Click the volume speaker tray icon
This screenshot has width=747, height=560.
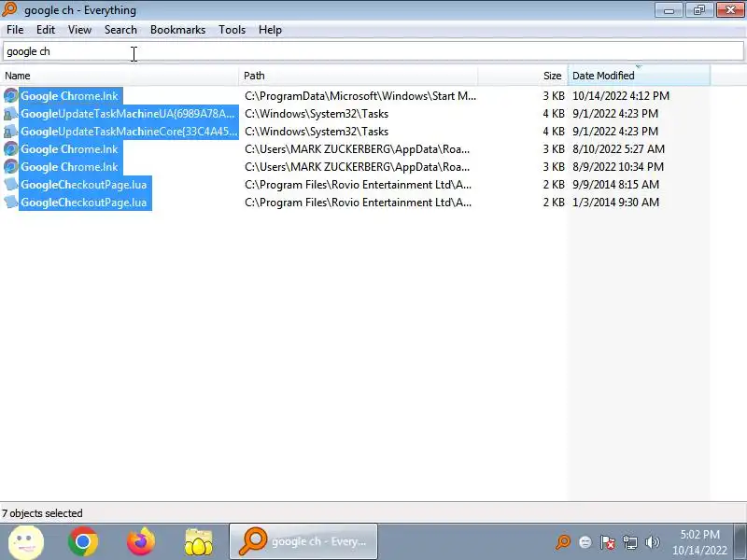652,542
